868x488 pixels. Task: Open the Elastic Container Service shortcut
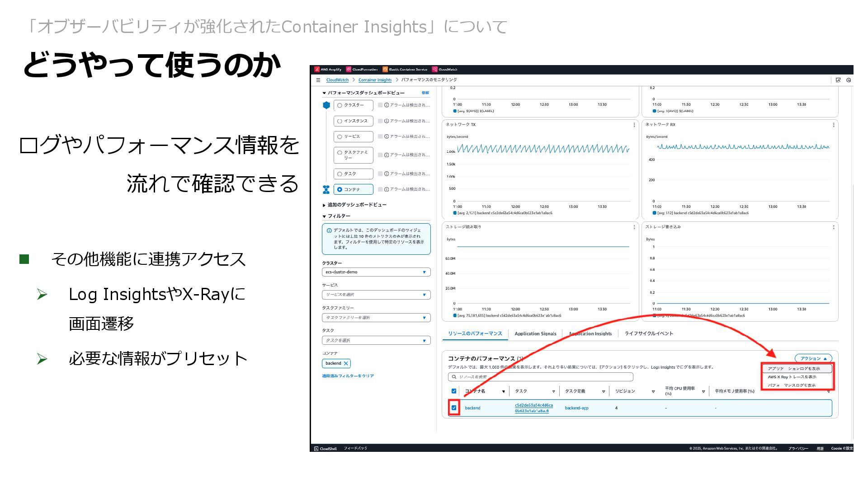405,70
